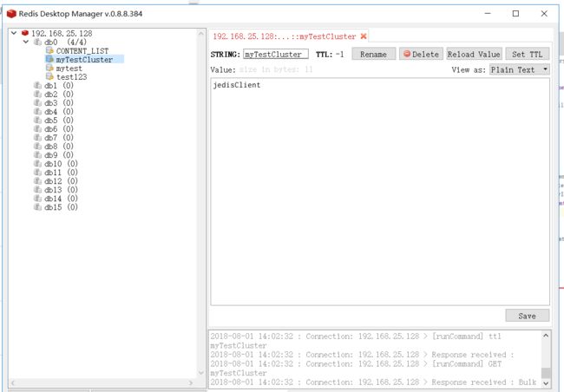Click the db15 database icon
Image resolution: width=564 pixels, height=392 pixels.
click(x=37, y=207)
